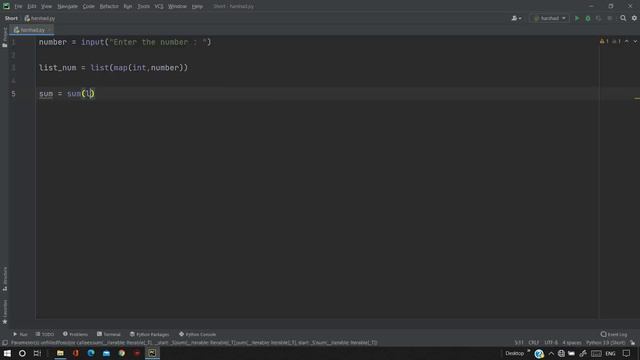
Task: Open Task View on the taskbar
Action: (37, 353)
